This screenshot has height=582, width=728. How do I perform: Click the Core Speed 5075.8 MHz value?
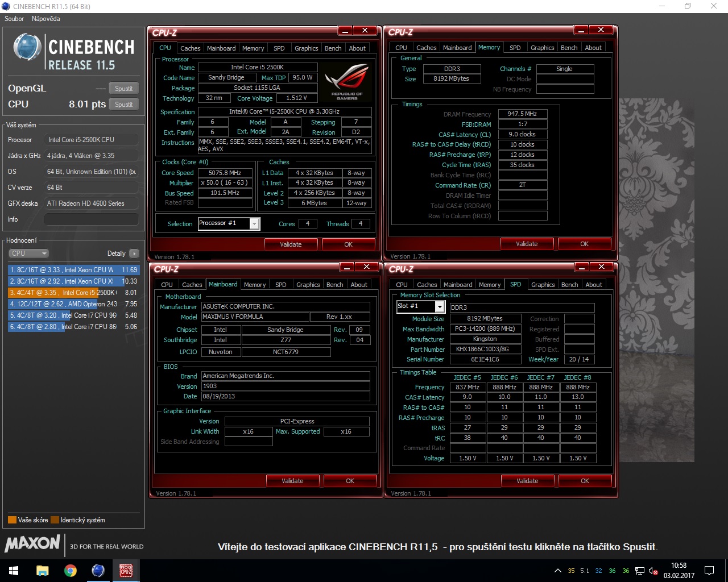[x=225, y=173]
